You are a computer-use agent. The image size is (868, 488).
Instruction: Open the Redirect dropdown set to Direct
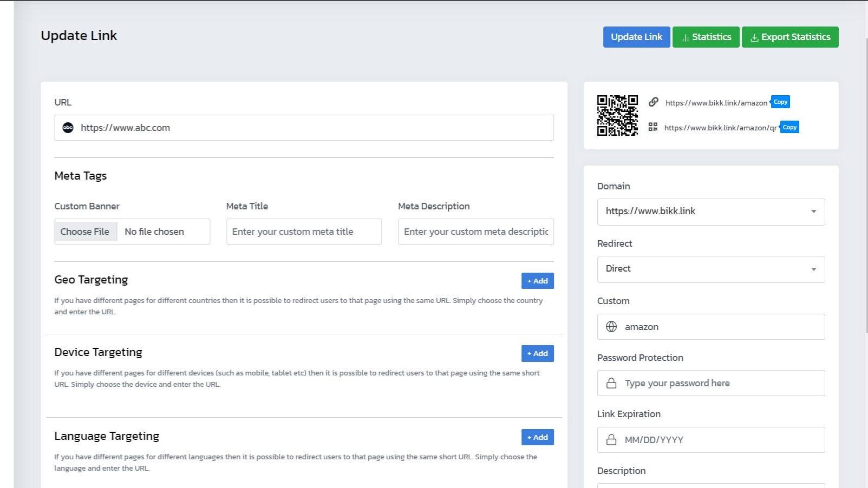711,269
